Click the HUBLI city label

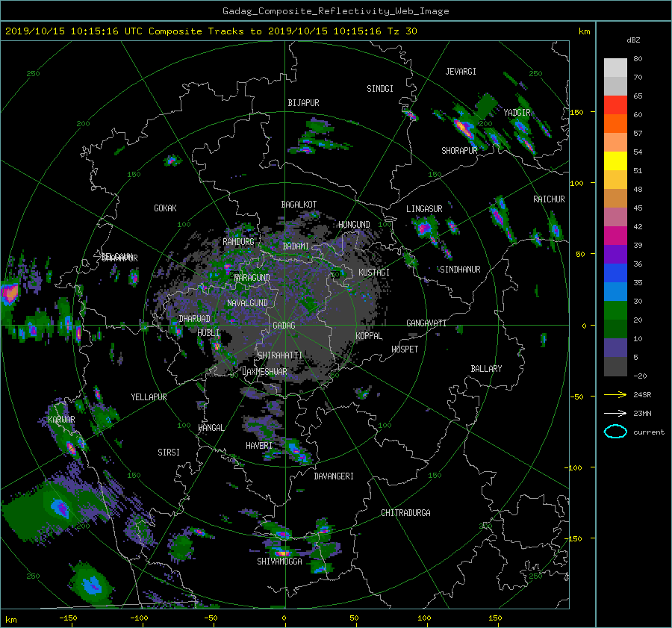[208, 333]
